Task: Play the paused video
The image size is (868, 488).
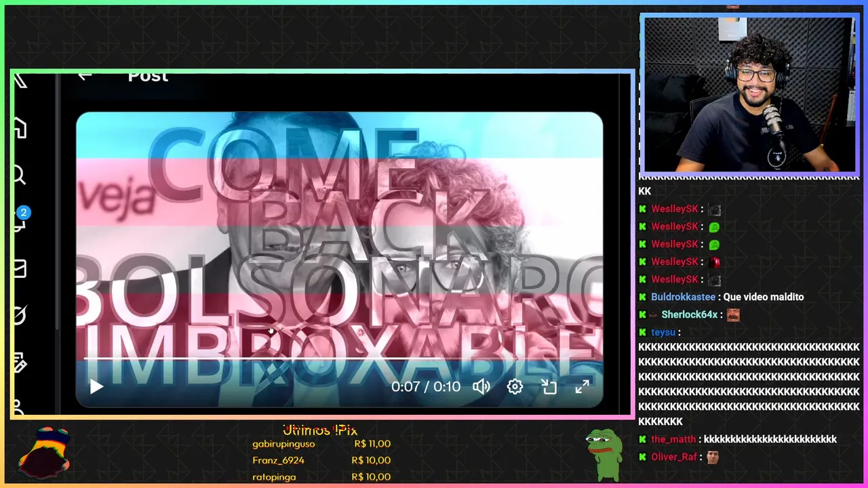Action: click(96, 387)
